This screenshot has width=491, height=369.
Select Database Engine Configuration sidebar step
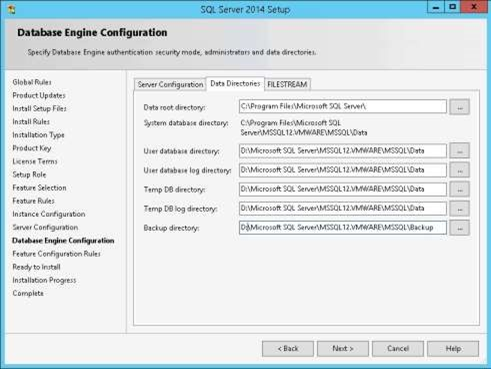pyautogui.click(x=63, y=241)
